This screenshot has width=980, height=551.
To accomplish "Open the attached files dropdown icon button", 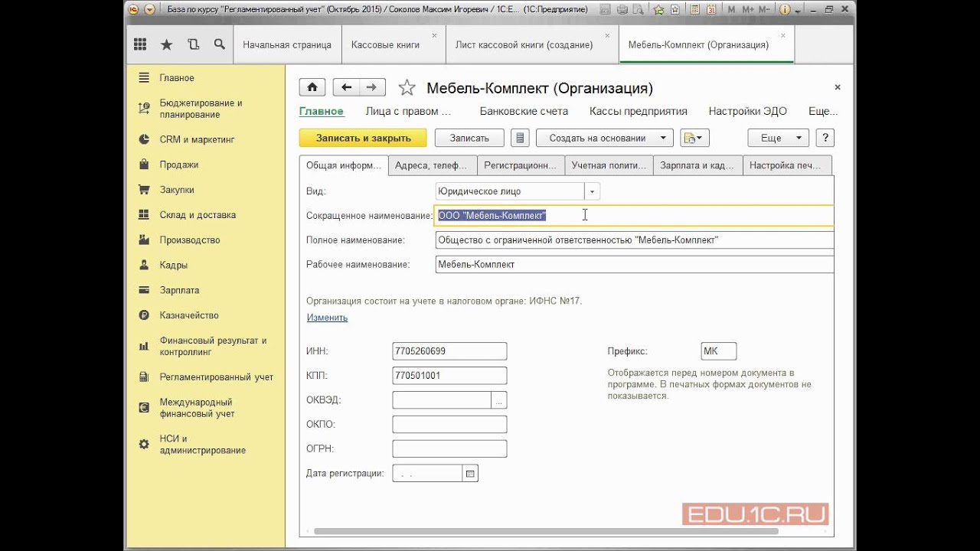I will click(695, 138).
